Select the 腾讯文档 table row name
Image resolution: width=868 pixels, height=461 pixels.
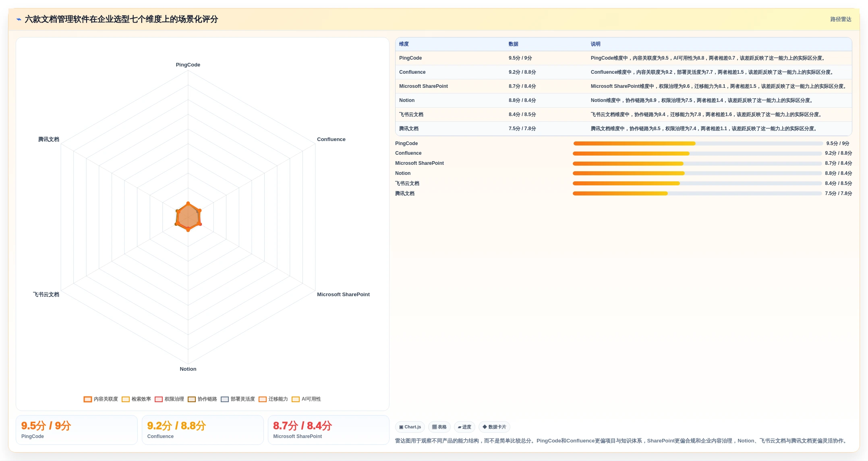pos(409,129)
